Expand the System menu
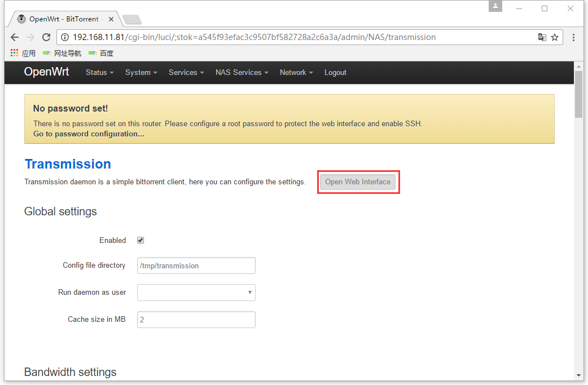The image size is (588, 385). (x=141, y=72)
